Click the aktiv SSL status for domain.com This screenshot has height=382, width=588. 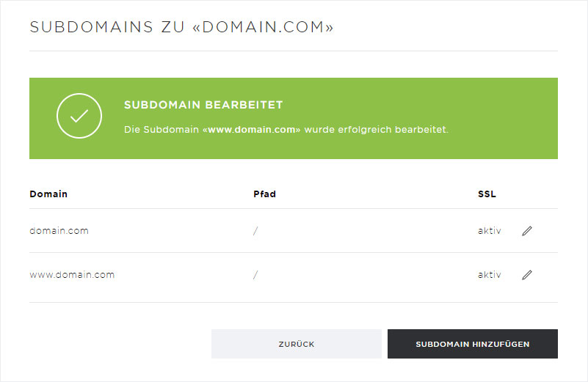click(x=490, y=231)
